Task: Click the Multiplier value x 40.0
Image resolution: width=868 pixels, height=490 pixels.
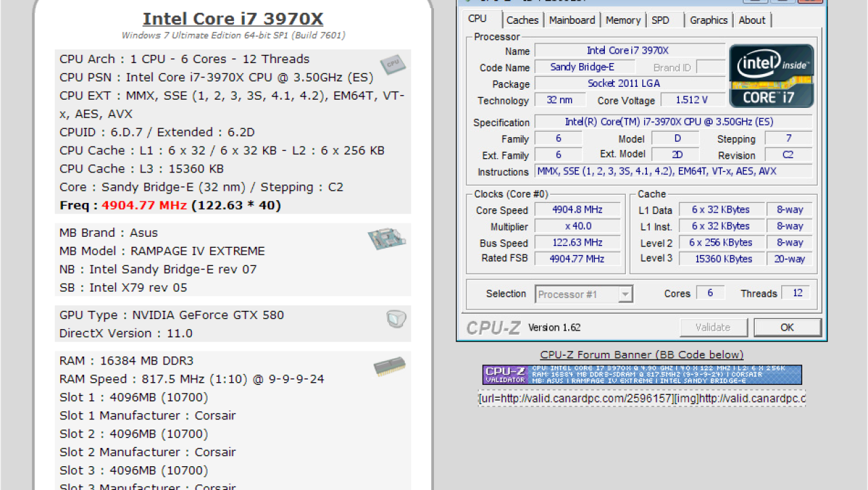Action: pos(578,226)
